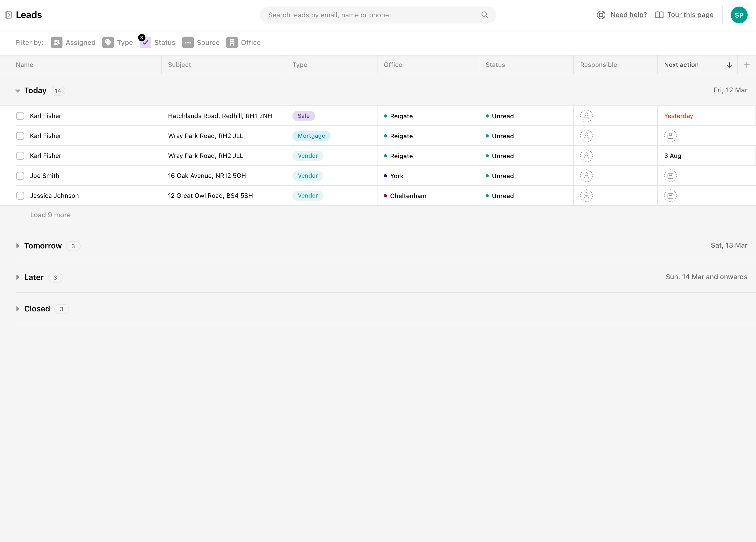Open the Source filter icon
The height and width of the screenshot is (542, 756).
(188, 42)
